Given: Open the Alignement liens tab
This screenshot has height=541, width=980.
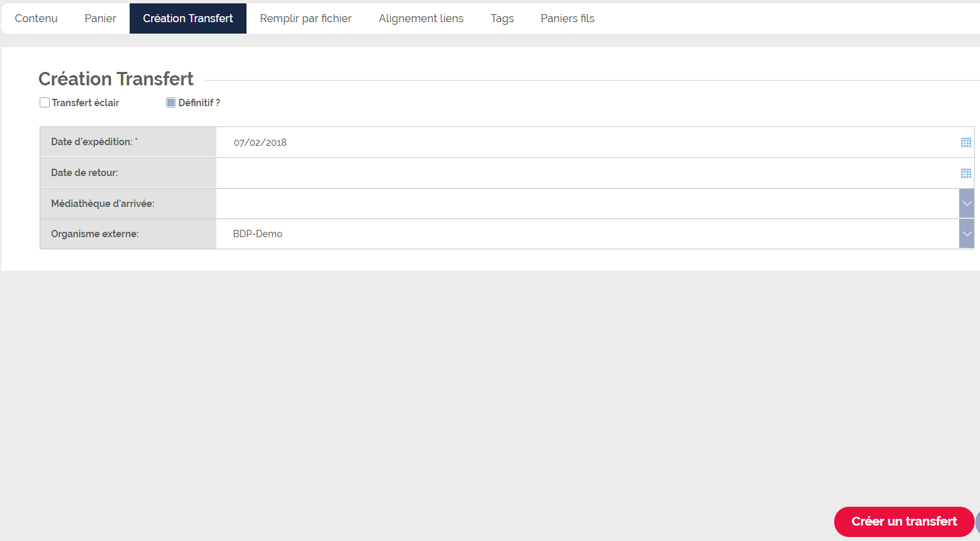Looking at the screenshot, I should pos(421,18).
